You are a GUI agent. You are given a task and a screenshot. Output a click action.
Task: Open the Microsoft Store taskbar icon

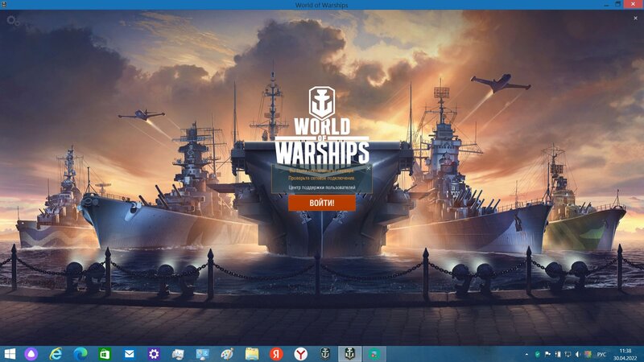pos(105,354)
